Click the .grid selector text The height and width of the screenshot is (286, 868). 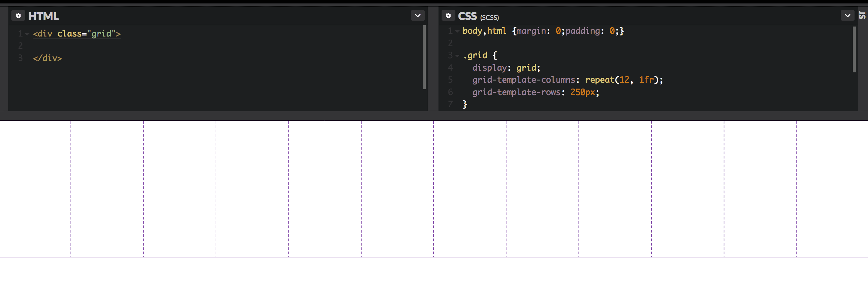click(x=475, y=55)
